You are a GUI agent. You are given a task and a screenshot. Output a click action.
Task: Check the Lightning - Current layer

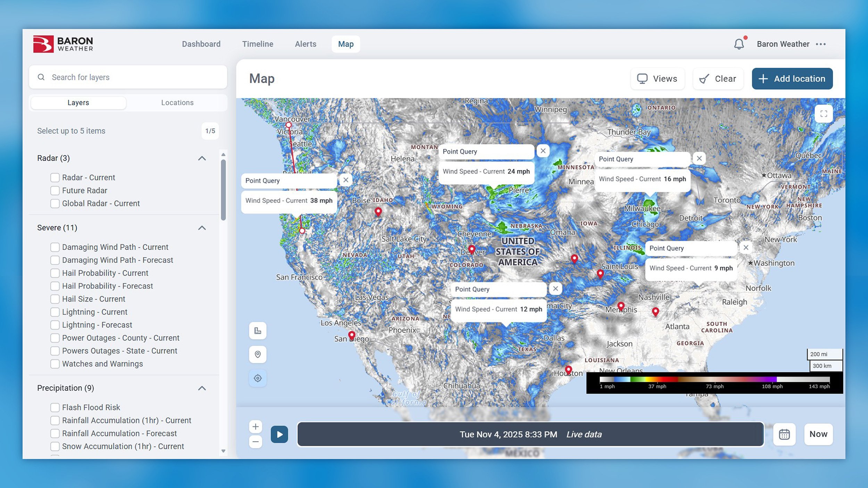coord(55,312)
